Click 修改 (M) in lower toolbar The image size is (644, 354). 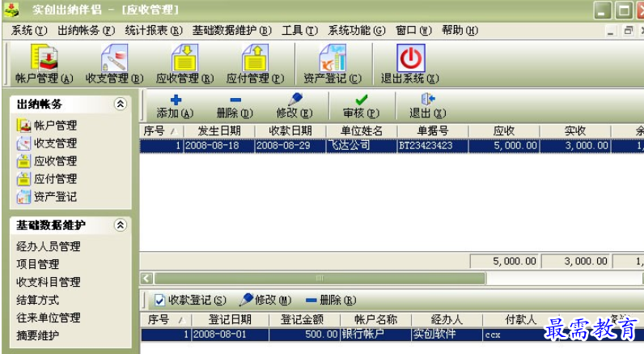click(x=265, y=300)
